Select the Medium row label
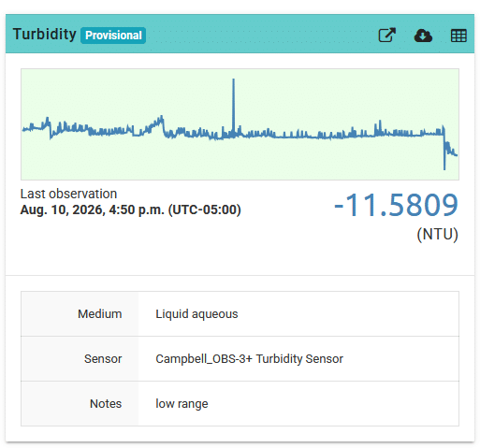480x448 pixels. 99,314
